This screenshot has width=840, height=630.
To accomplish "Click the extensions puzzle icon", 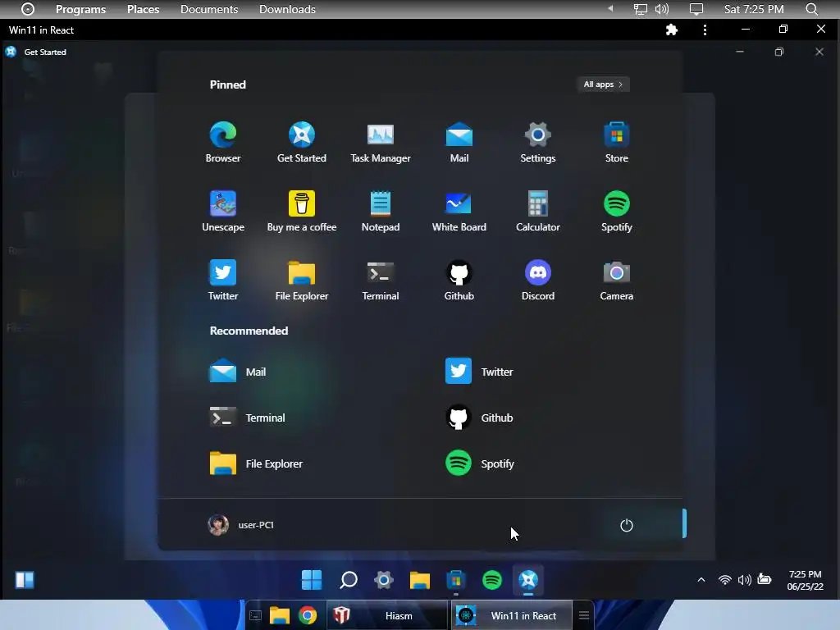I will pos(671,30).
